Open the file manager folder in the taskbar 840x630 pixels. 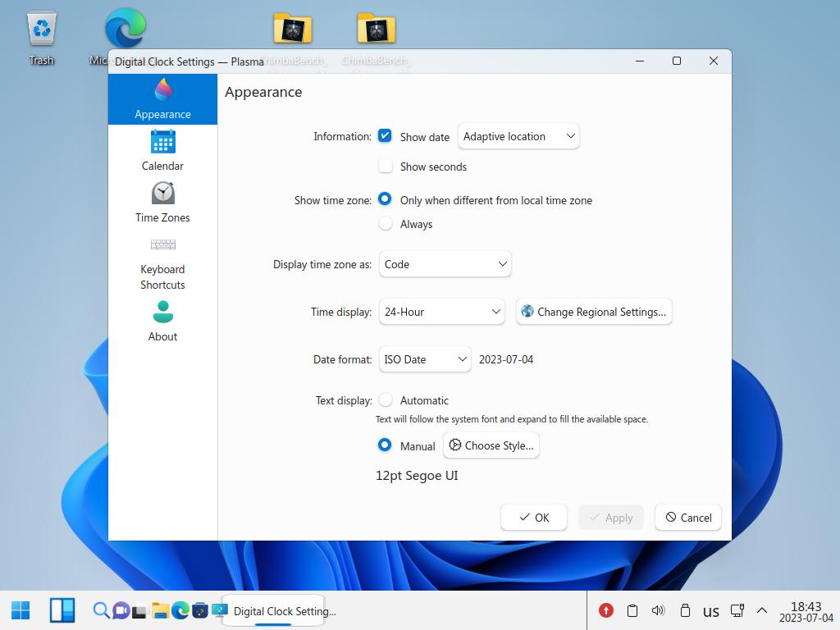(x=160, y=610)
